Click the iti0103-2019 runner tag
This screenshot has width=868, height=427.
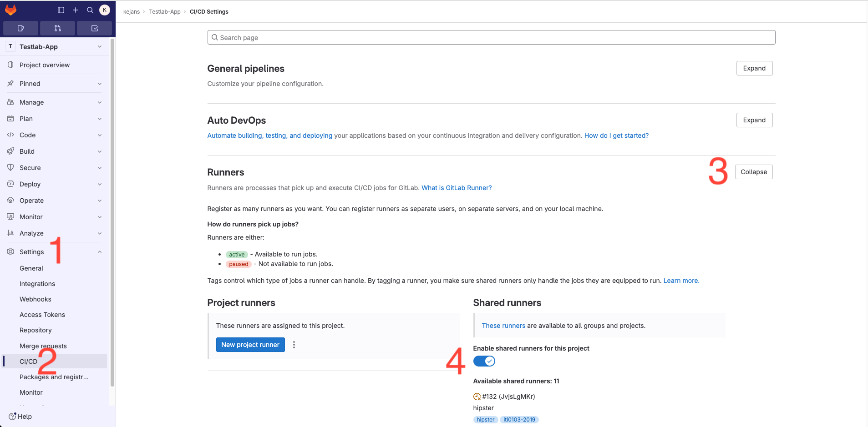[519, 420]
